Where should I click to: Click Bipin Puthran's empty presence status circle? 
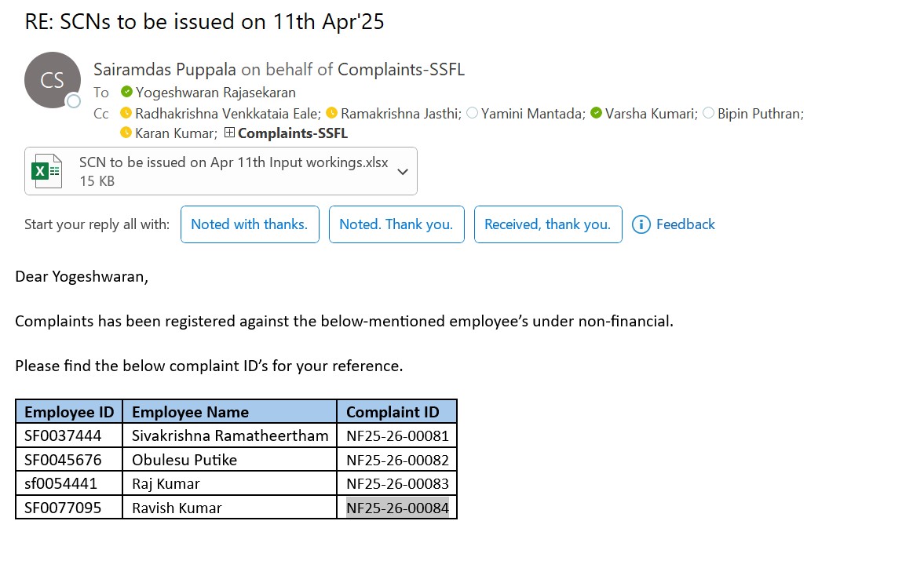click(x=708, y=114)
